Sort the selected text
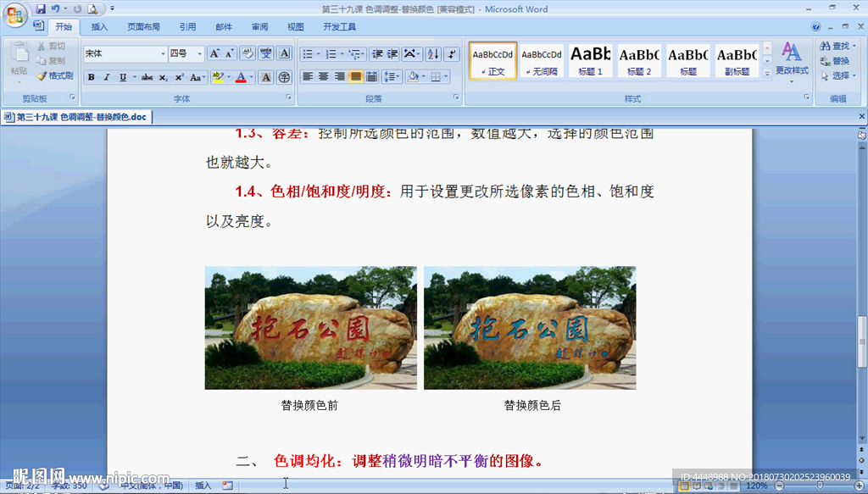This screenshot has height=494, width=868. tap(433, 53)
